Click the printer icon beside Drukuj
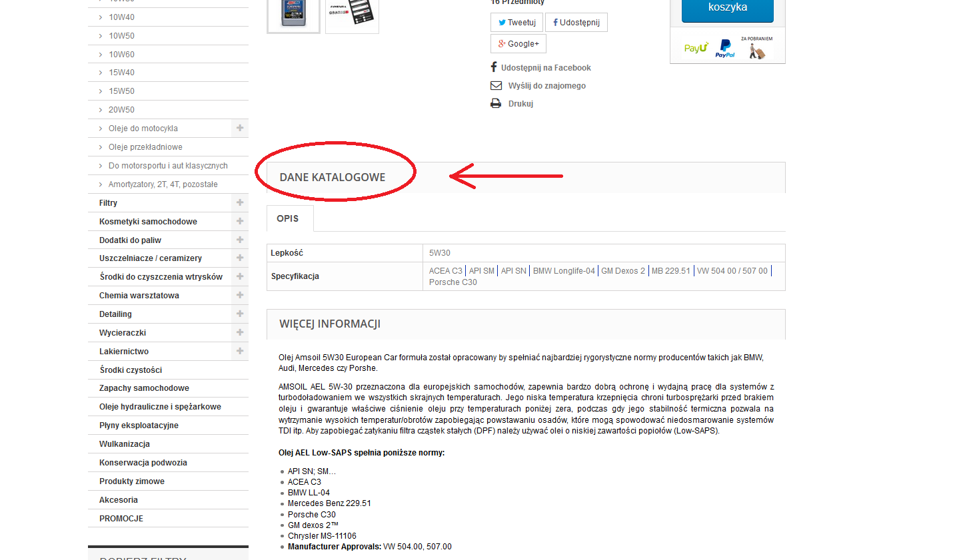The width and height of the screenshot is (953, 560). 496,103
